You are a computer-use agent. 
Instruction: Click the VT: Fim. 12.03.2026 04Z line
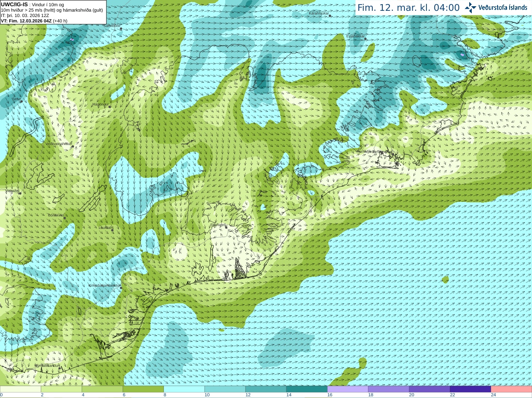pos(34,21)
